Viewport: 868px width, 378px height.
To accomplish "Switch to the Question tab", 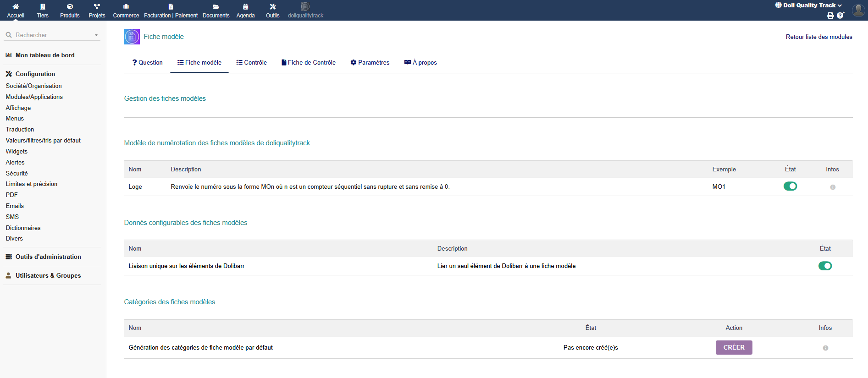I will (x=148, y=63).
